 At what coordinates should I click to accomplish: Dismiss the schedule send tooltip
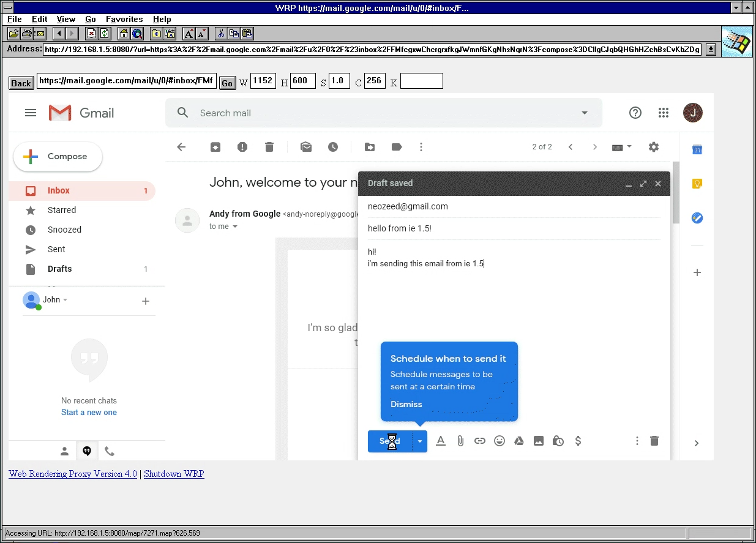(406, 404)
